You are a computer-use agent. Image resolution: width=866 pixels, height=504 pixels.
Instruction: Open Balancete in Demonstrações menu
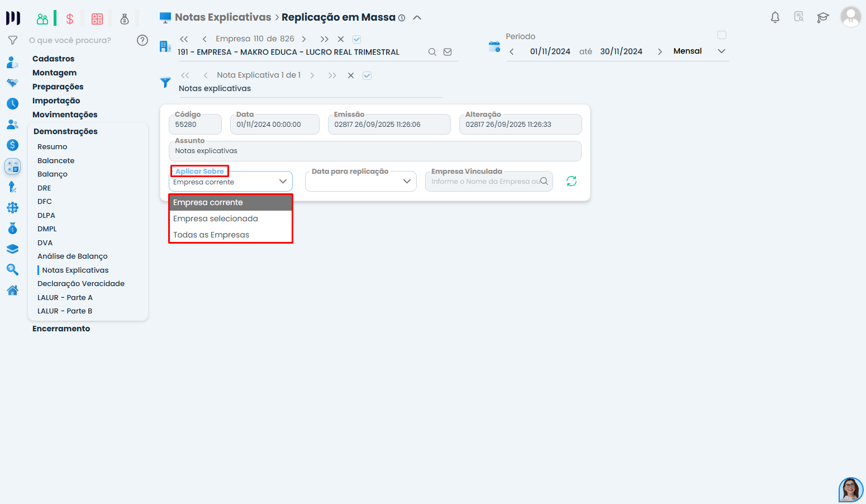[x=56, y=160]
